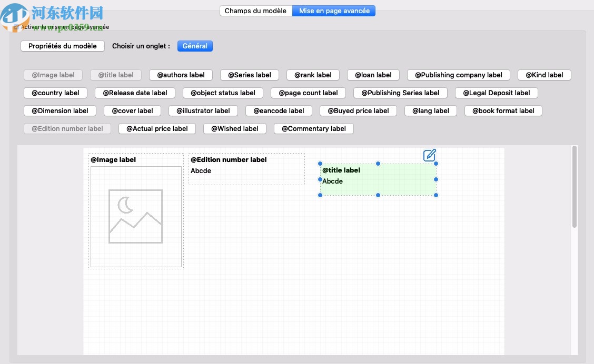Image resolution: width=594 pixels, height=364 pixels.
Task: Click the @rank label button
Action: pyautogui.click(x=313, y=75)
